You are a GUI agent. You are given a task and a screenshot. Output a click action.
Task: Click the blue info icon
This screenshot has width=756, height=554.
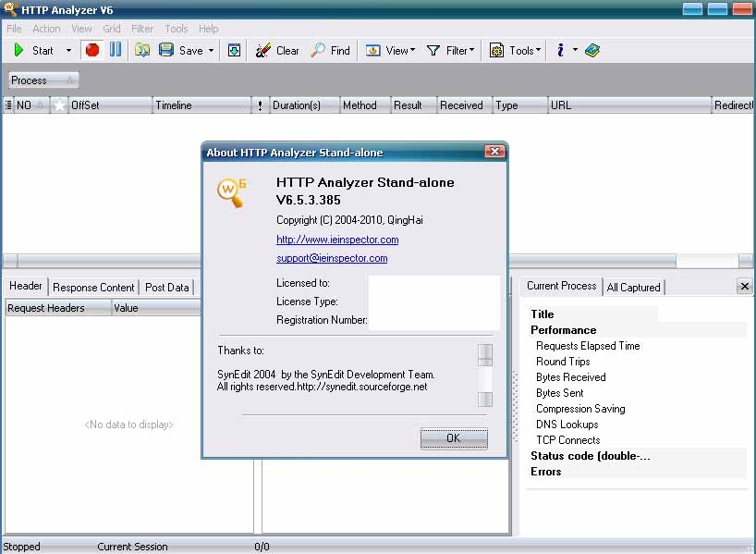coord(560,50)
